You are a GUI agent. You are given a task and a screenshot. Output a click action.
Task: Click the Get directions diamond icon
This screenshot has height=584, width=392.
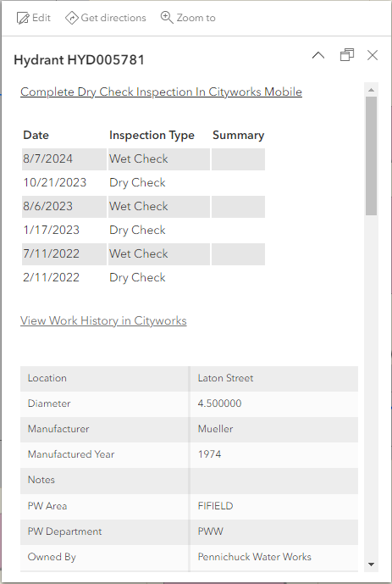71,18
